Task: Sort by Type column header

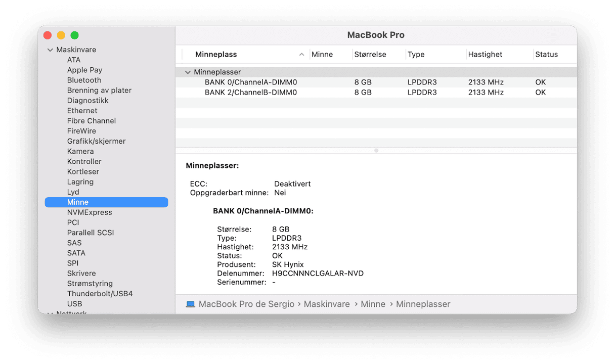Action: click(416, 55)
